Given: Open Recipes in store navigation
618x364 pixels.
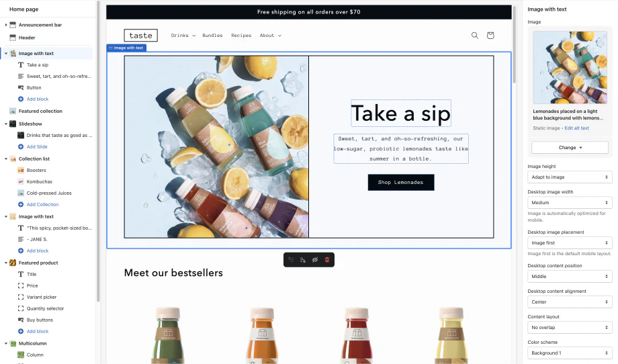Looking at the screenshot, I should pyautogui.click(x=241, y=36).
